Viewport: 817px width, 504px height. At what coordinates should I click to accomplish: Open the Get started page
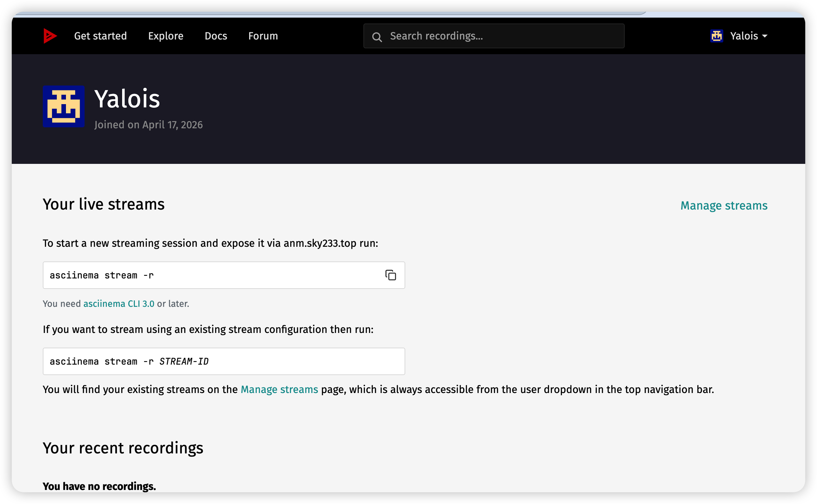[100, 36]
